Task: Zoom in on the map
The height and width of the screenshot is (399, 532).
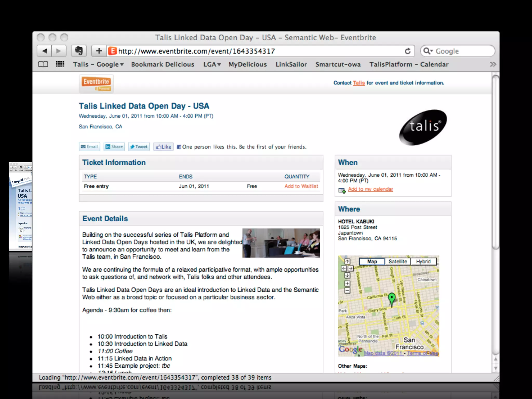Action: tap(347, 283)
